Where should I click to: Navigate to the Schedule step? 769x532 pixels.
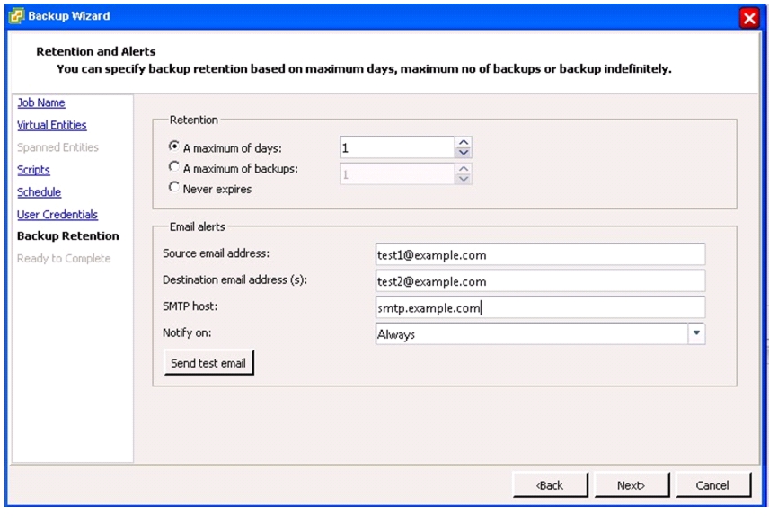coord(39,192)
